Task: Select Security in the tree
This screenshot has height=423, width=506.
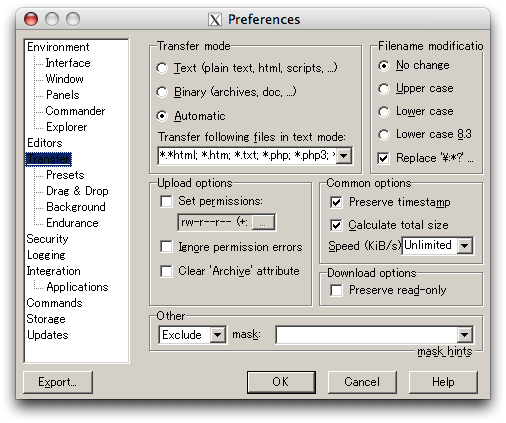Action: [47, 239]
